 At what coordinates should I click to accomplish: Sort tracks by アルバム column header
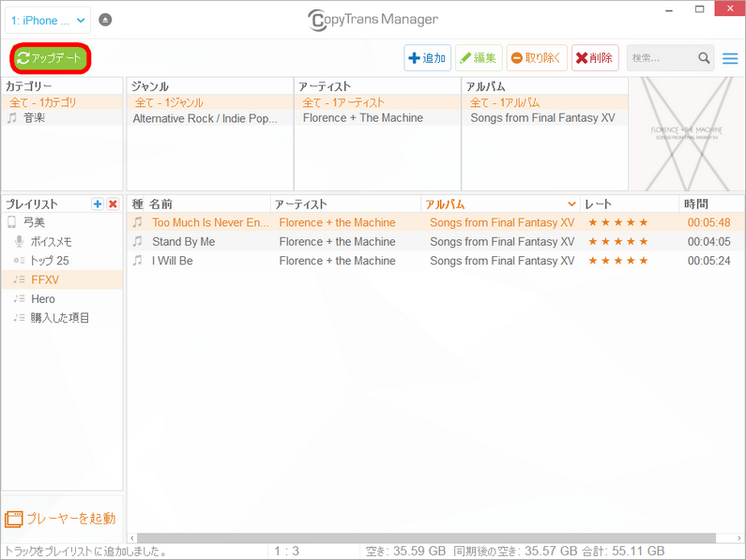point(500,204)
